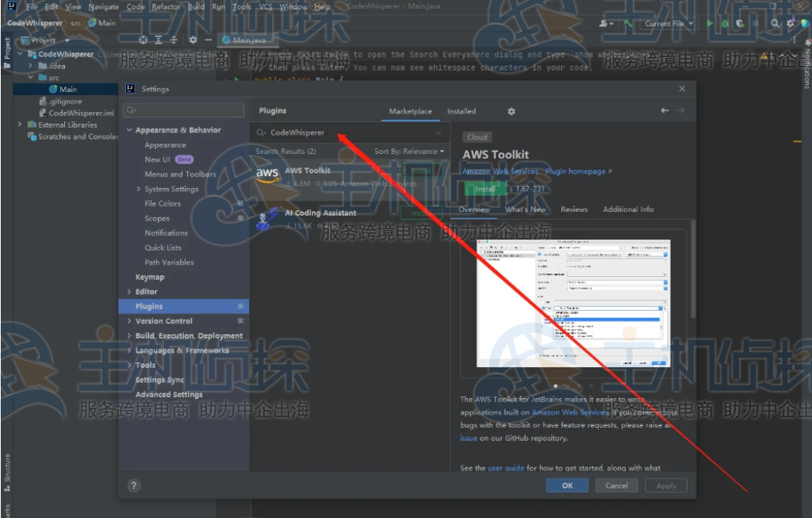Select CodeWhisperer.iml file in Project tree
The image size is (812, 518).
[x=76, y=113]
